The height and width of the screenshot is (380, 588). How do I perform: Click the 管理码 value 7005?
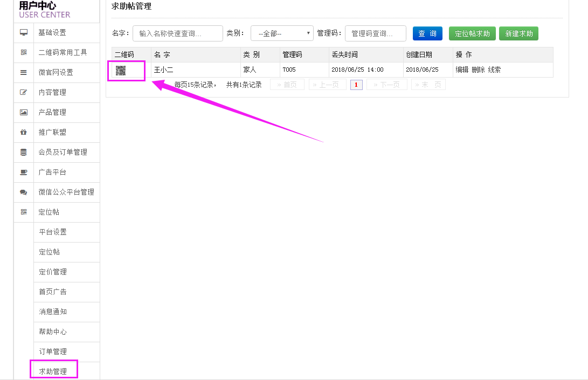(289, 70)
